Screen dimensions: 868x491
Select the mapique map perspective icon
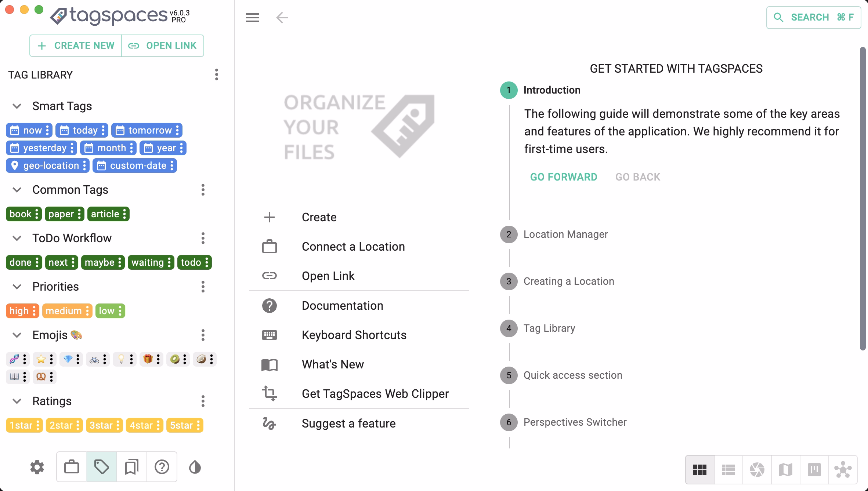(786, 470)
